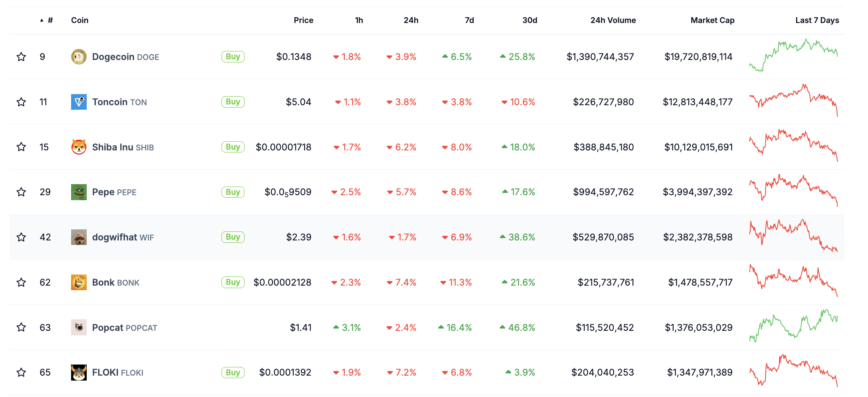Click FLOKI's 24h volume $204,040,253

(603, 372)
